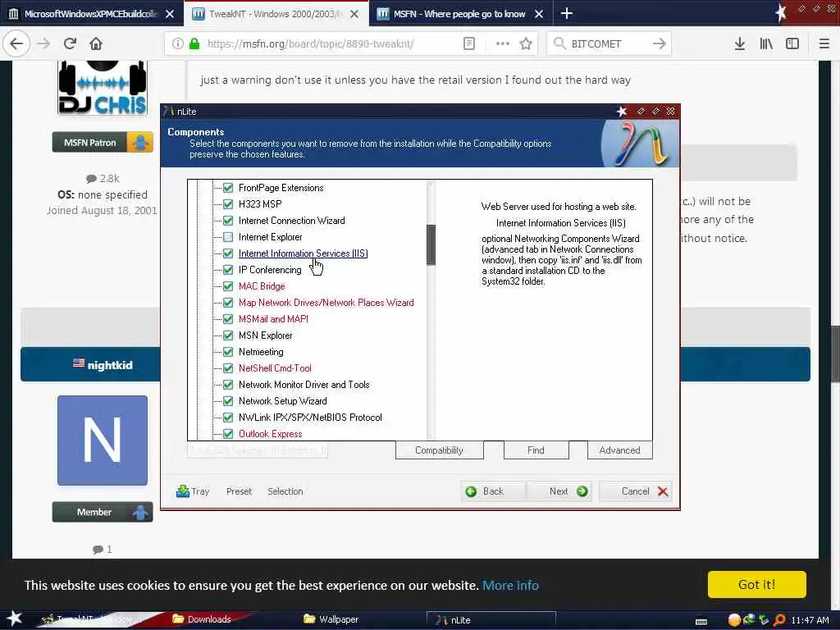Close the MSFN Where people go tab

tap(539, 14)
